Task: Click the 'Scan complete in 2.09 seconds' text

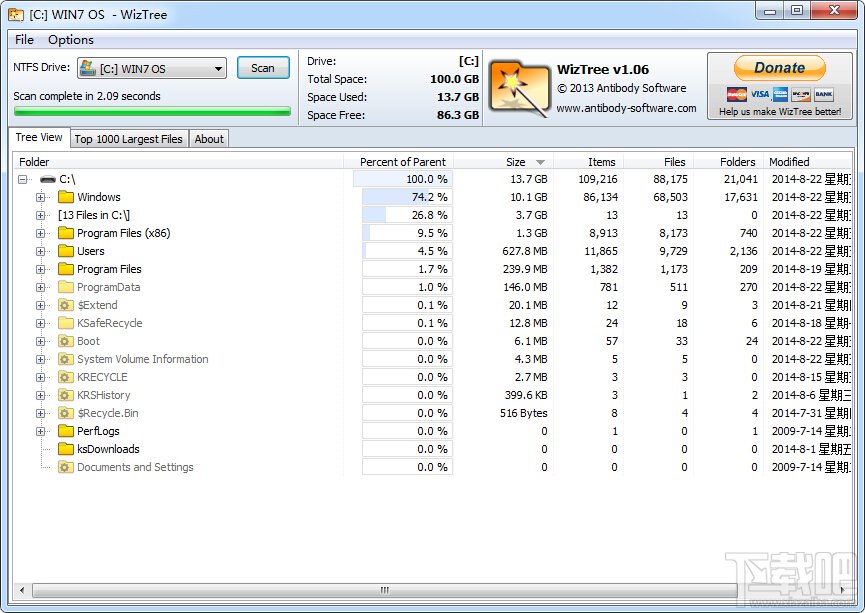Action: coord(87,96)
